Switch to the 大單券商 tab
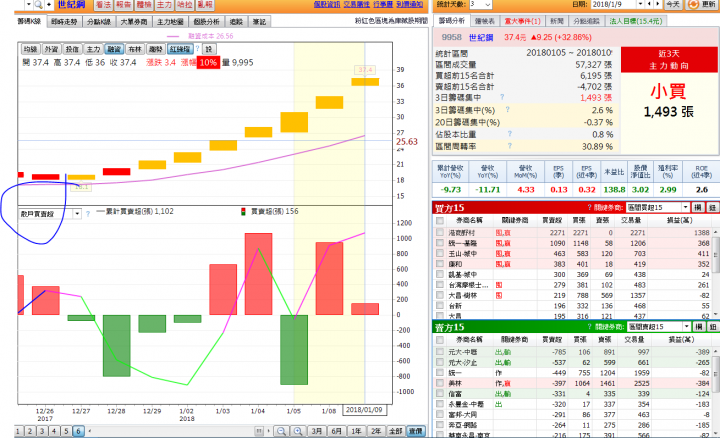The width and height of the screenshot is (720, 438). (x=134, y=22)
